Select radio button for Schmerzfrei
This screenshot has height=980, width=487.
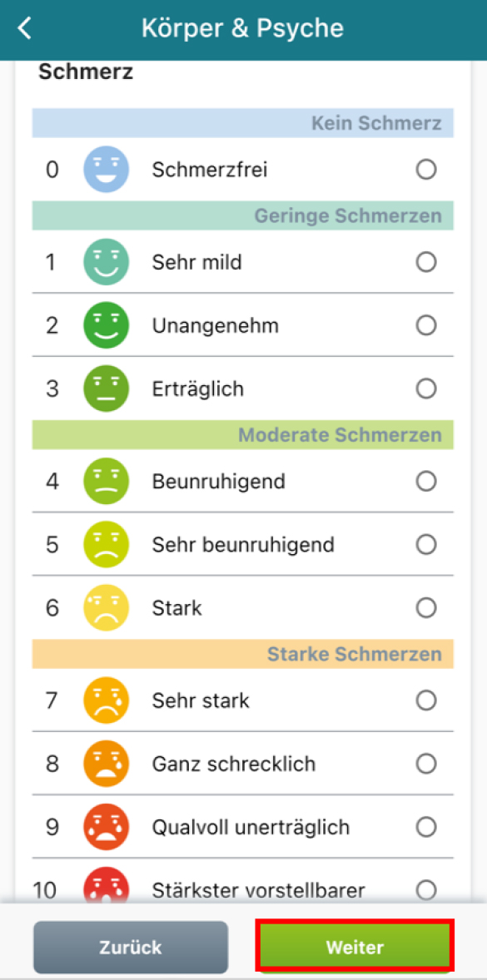[426, 170]
